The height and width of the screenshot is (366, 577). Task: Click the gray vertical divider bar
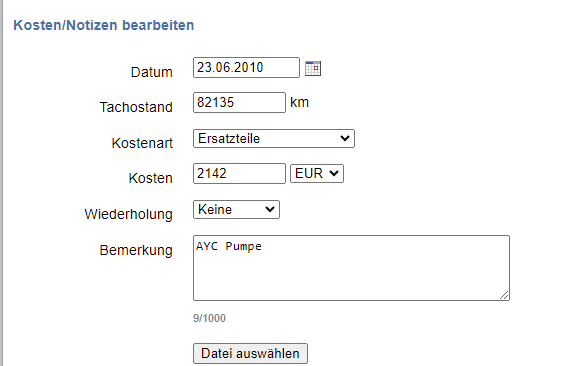point(2,183)
